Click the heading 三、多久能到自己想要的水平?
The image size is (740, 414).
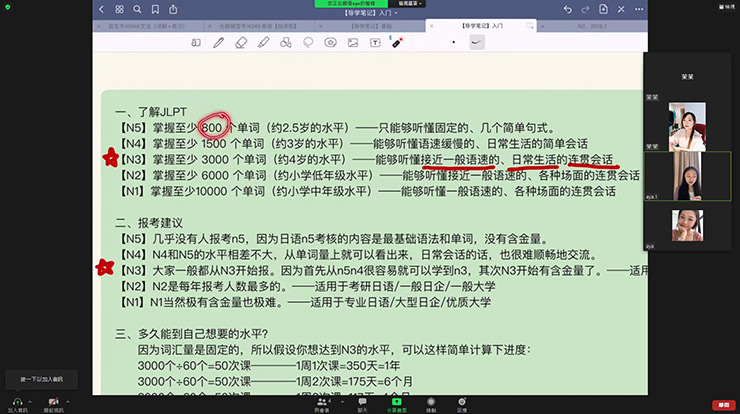point(192,334)
